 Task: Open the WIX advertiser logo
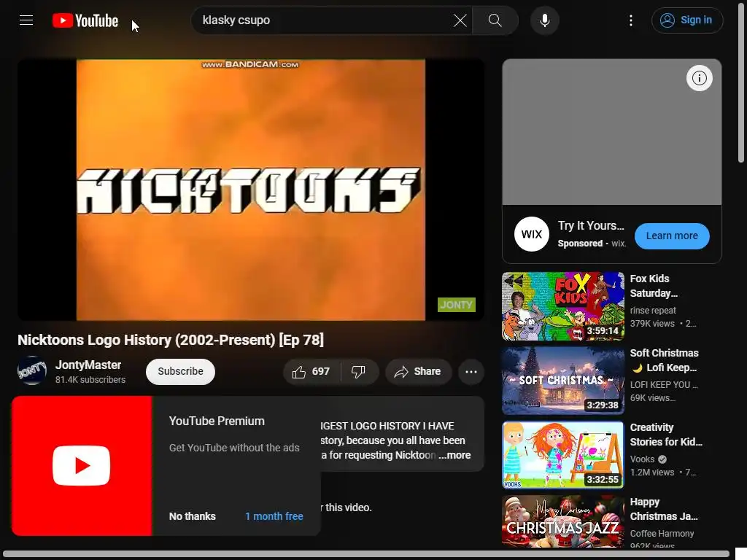[531, 234]
